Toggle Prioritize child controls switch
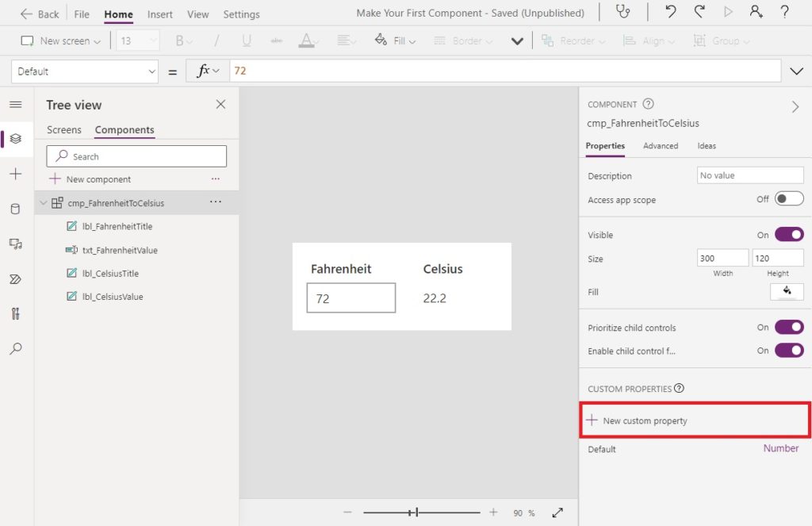812x526 pixels. pyautogui.click(x=789, y=328)
